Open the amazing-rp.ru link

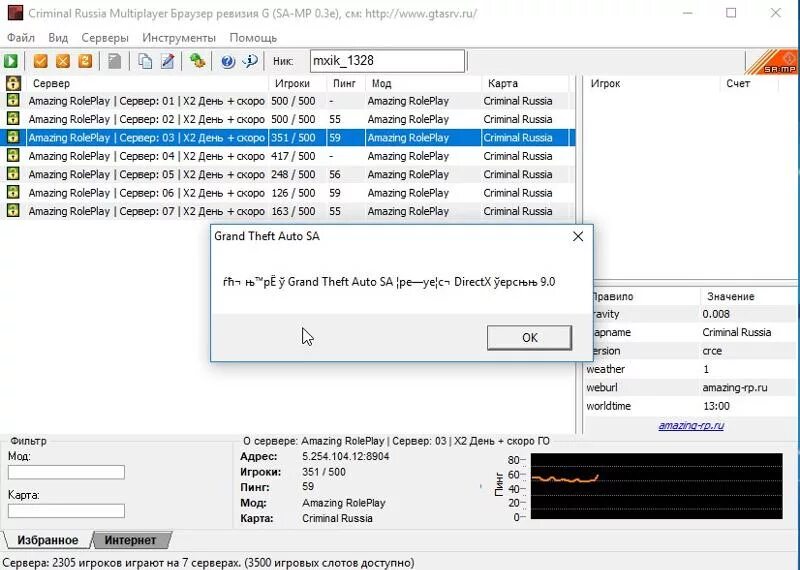(691, 426)
